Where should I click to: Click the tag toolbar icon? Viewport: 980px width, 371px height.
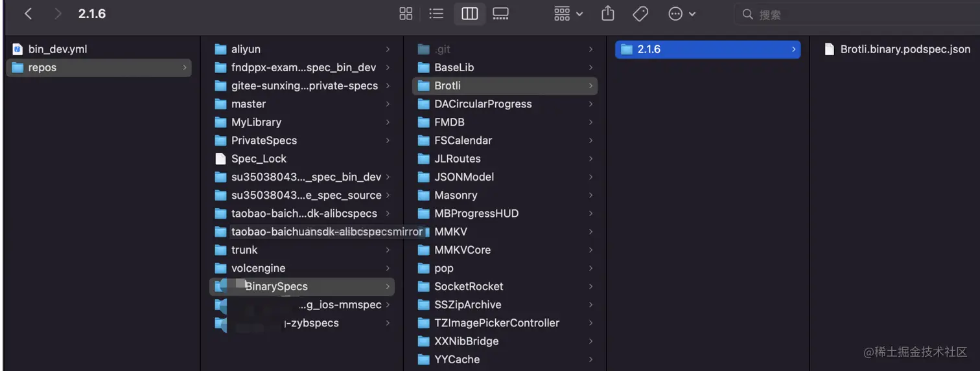pos(640,14)
